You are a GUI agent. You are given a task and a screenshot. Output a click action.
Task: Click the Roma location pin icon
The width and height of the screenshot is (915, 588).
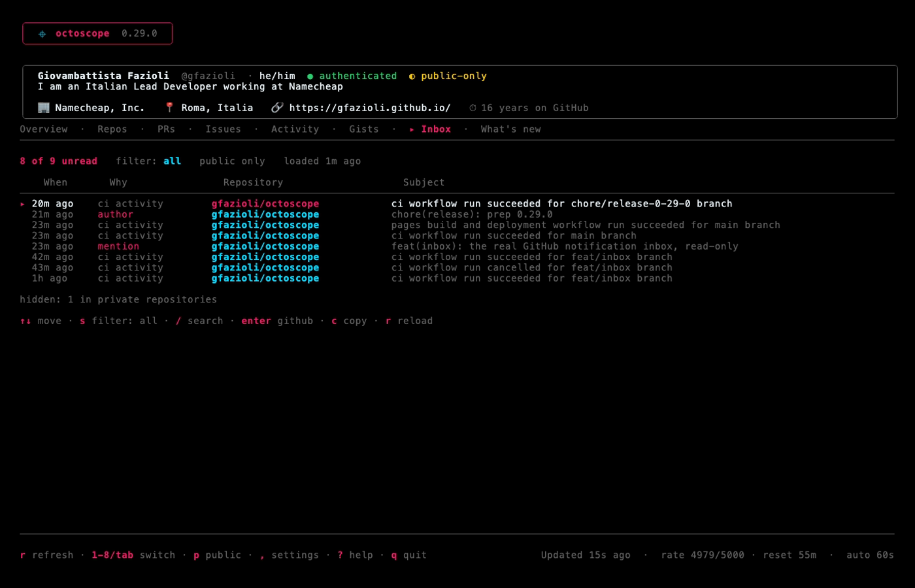click(169, 108)
